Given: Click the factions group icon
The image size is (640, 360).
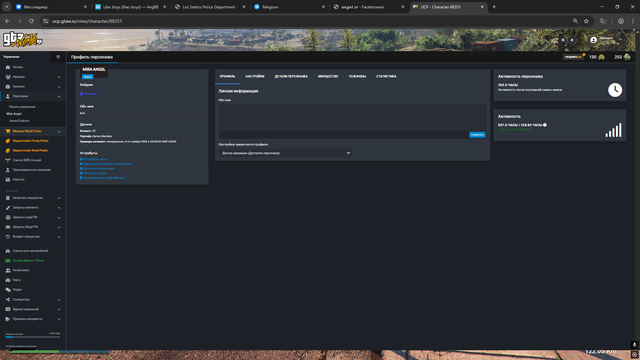Looking at the screenshot, I should tap(8, 77).
